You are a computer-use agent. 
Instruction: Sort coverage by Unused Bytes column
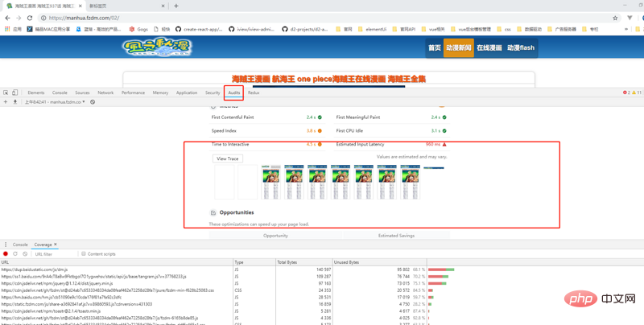pos(379,261)
